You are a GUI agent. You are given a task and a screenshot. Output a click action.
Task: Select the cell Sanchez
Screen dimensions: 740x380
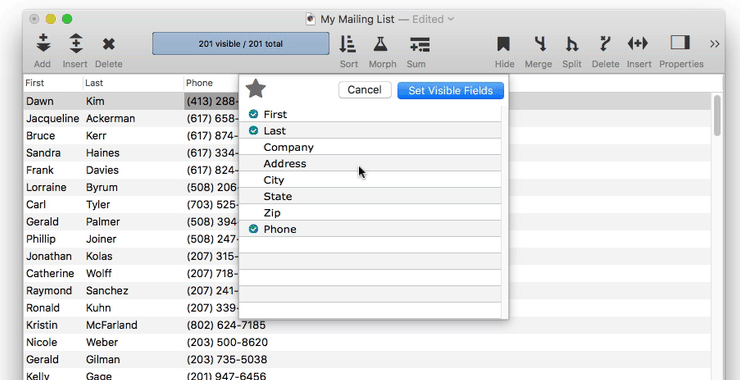pos(107,290)
